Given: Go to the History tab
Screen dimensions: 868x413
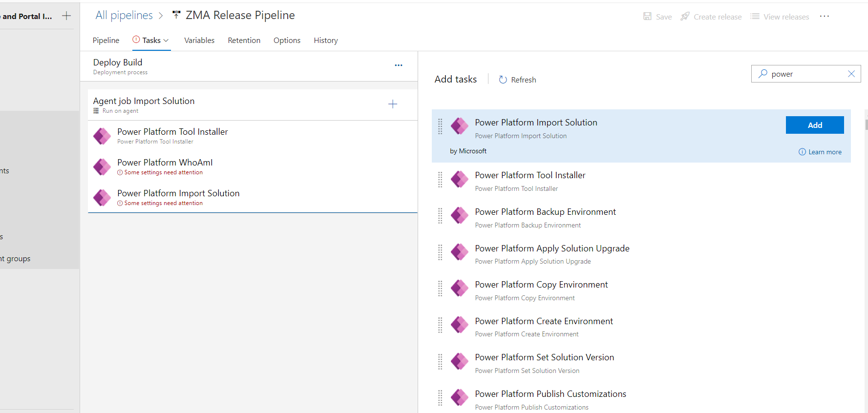Looking at the screenshot, I should tap(325, 41).
